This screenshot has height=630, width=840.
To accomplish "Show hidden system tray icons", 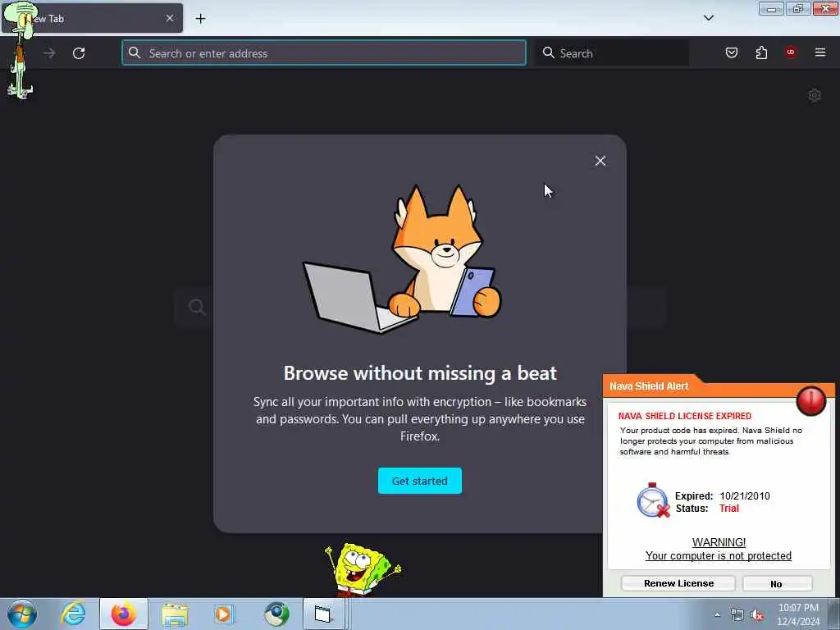I will [x=717, y=614].
